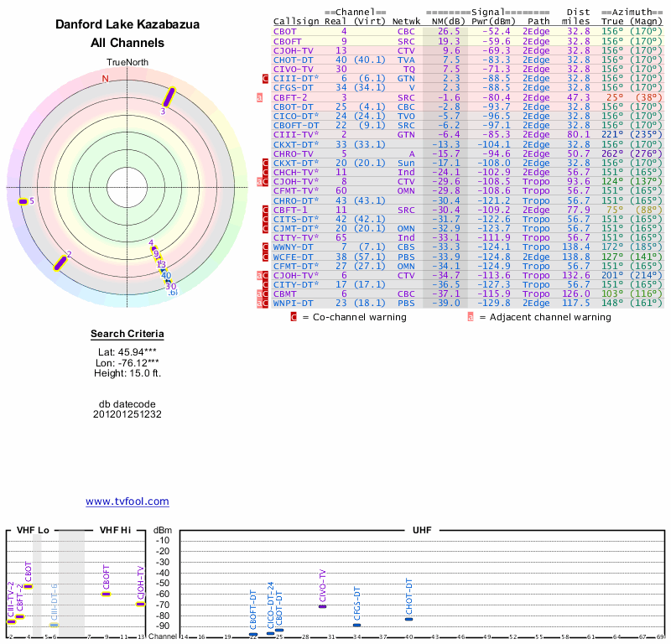This screenshot has width=671, height=644.
Task: Click the CHOT-DT signal bar in UHF chart
Action: [x=409, y=619]
